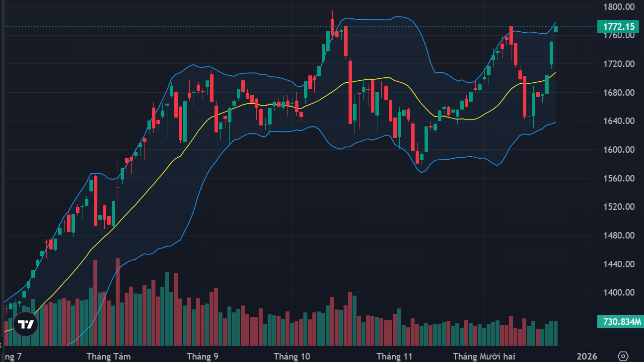Select Tháng Mười hai time label
The image size is (644, 362).
[x=484, y=357]
